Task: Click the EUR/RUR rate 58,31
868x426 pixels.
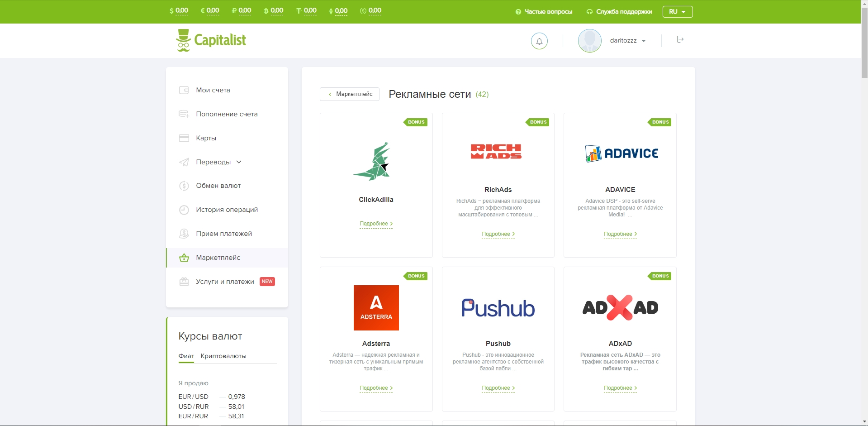Action: coord(236,416)
